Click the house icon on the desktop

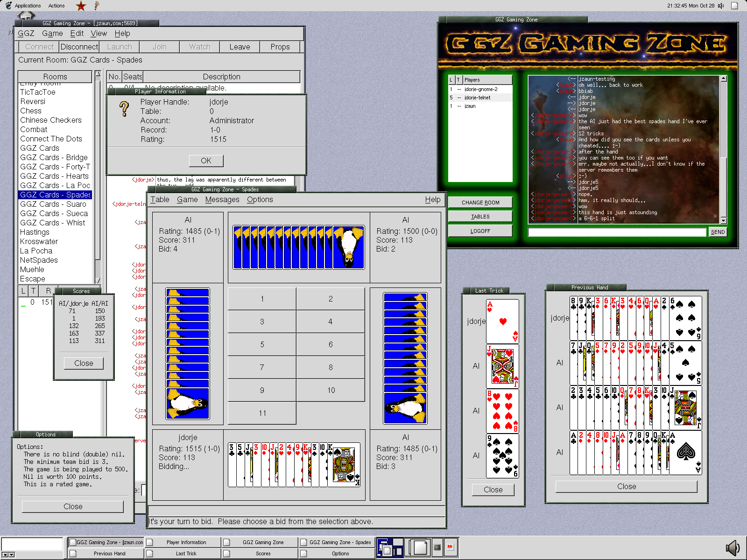[26, 15]
